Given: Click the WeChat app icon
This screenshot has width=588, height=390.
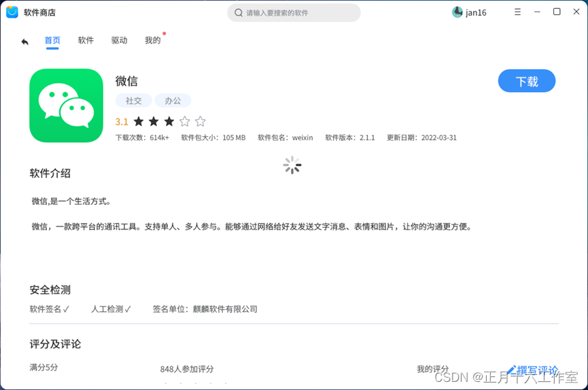Looking at the screenshot, I should tap(67, 105).
